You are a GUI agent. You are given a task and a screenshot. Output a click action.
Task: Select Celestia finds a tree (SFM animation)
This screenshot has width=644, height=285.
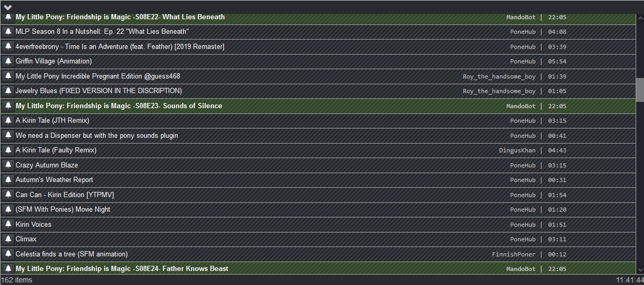71,254
